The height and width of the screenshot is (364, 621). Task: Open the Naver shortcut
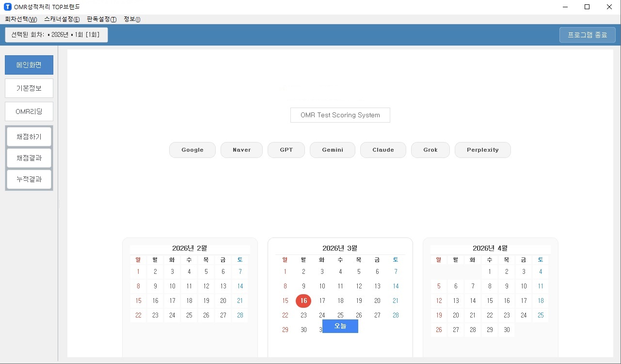(241, 150)
